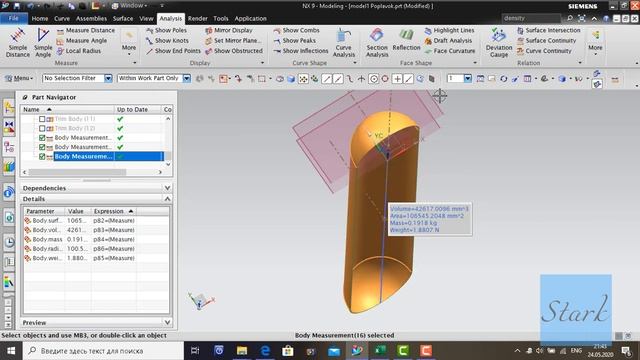The image size is (640, 360).
Task: Open the Window dropdown in title bar
Action: pyautogui.click(x=129, y=6)
